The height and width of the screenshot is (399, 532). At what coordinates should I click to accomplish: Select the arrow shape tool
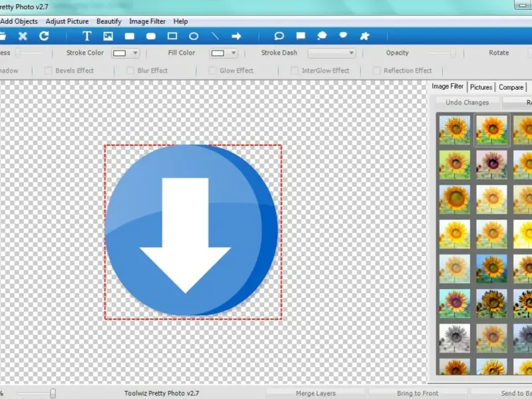237,36
